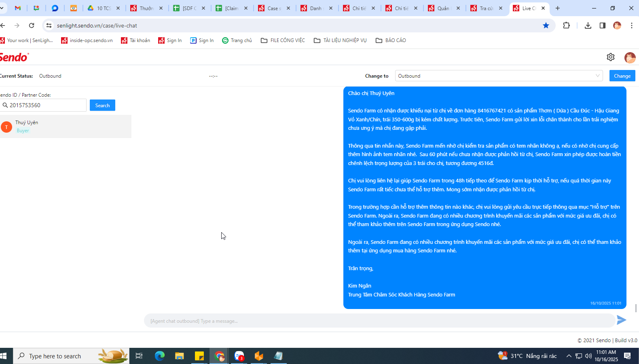
Task: Open the weather widget showing 31°C
Action: point(527,356)
